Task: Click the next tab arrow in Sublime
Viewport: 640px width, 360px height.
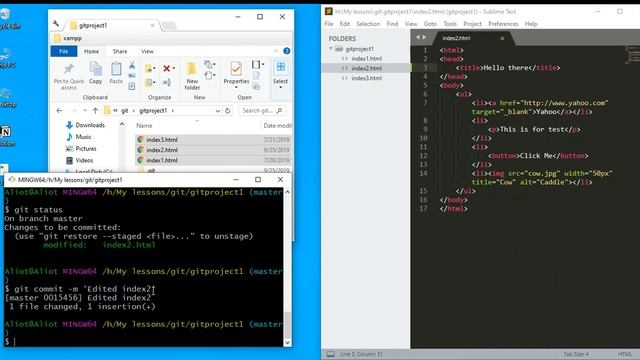Action: [424, 37]
